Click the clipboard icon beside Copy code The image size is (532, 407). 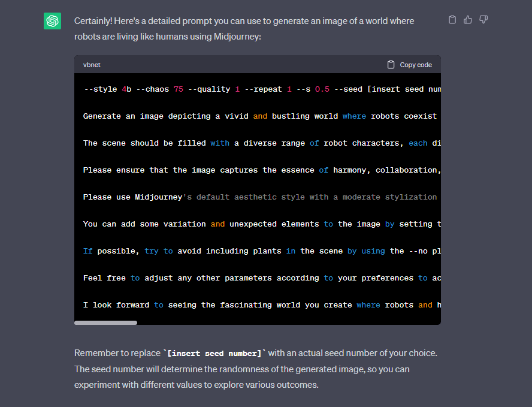pyautogui.click(x=390, y=64)
